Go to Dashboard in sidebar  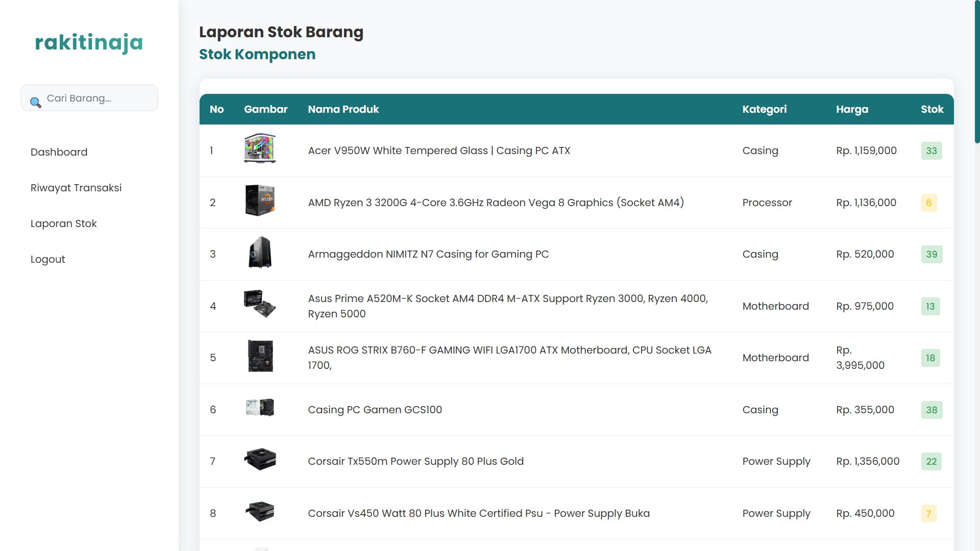click(59, 152)
